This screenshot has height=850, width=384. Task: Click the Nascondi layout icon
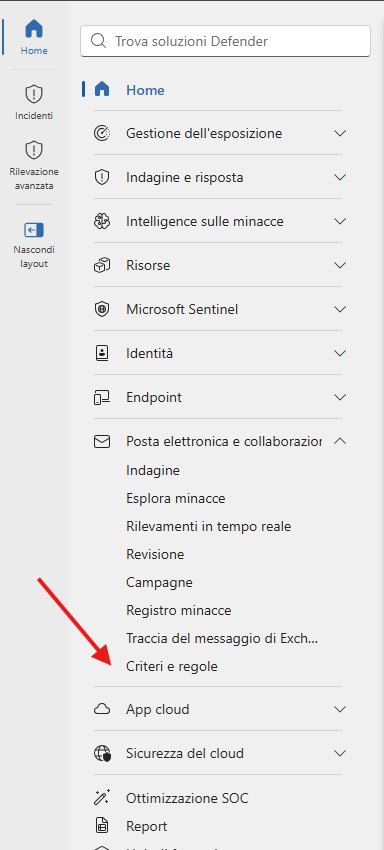tap(34, 230)
